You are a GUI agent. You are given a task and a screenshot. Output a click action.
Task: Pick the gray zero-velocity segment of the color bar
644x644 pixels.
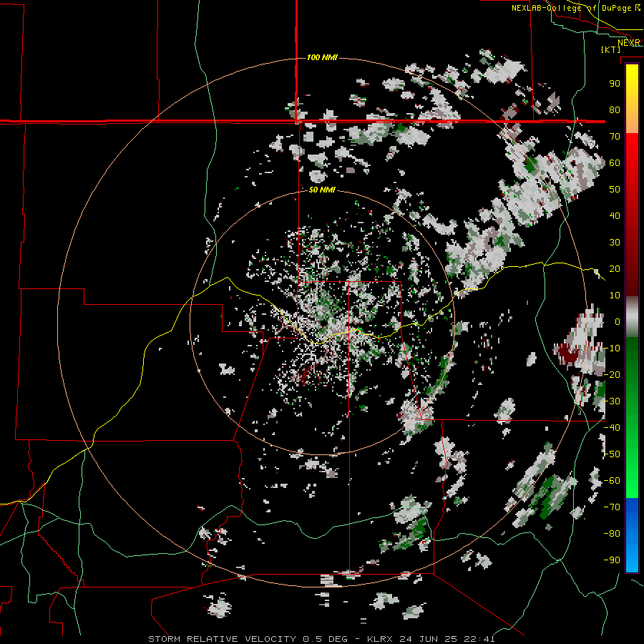632,317
